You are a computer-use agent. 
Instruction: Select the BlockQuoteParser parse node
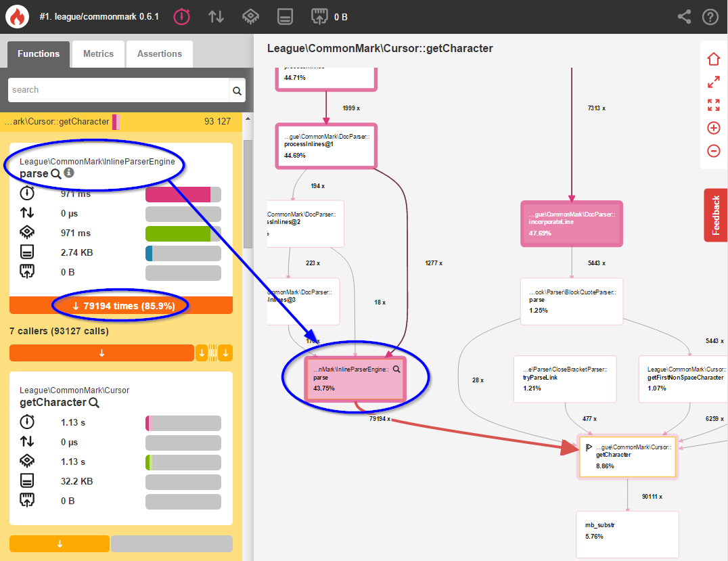572,301
